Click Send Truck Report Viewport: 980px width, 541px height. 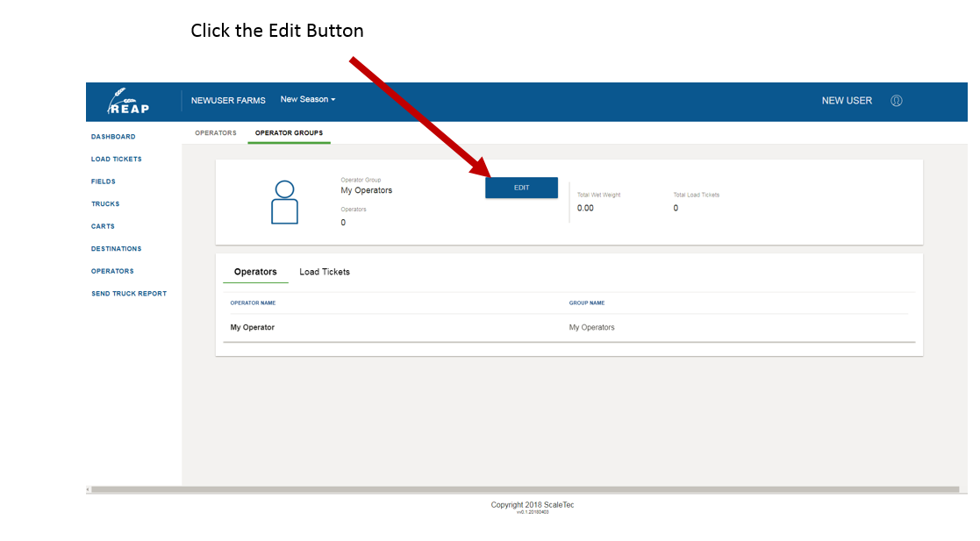[x=129, y=294]
